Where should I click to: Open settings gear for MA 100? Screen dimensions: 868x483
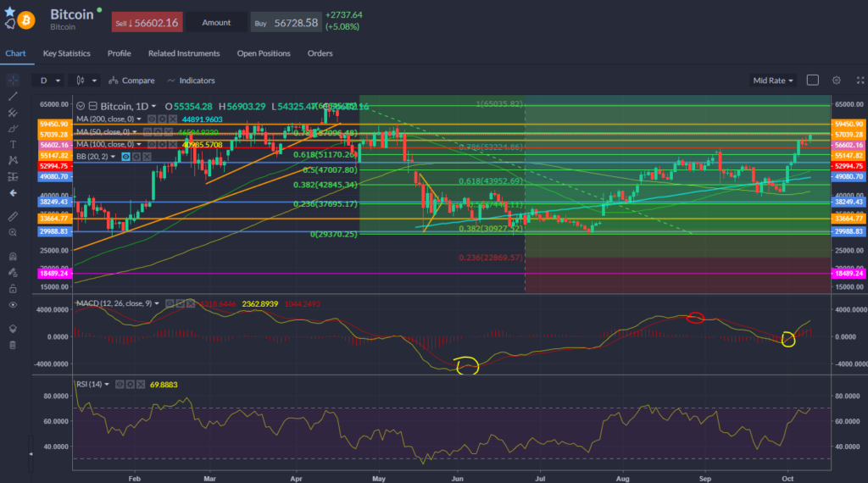coord(162,144)
